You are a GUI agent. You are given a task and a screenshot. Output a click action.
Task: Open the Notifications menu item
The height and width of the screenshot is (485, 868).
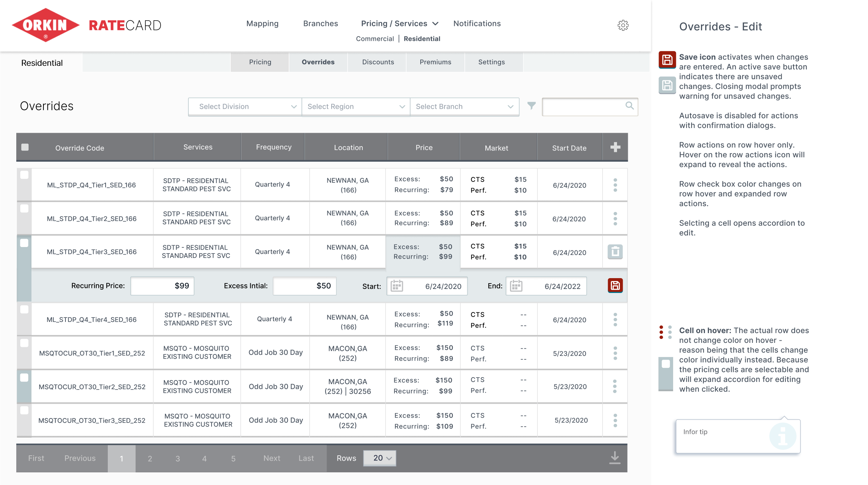[477, 24]
